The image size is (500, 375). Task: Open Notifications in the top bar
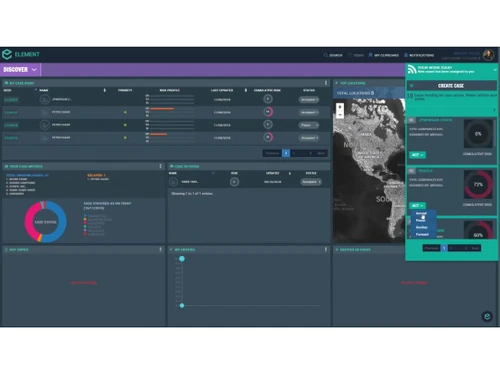419,55
